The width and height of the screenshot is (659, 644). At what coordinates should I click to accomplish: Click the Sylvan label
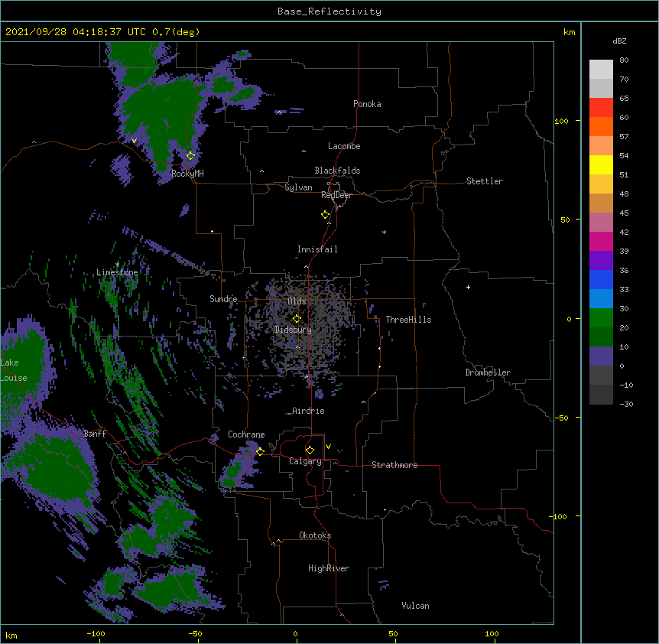(298, 187)
